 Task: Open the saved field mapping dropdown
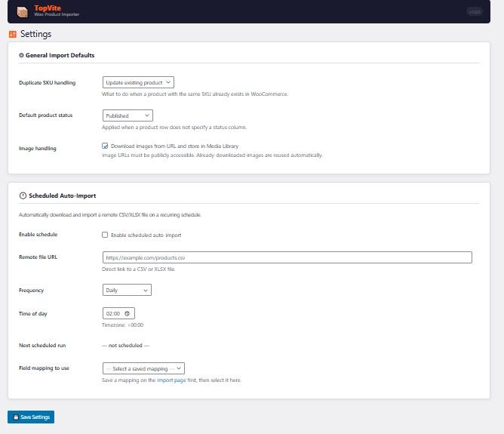click(x=143, y=368)
